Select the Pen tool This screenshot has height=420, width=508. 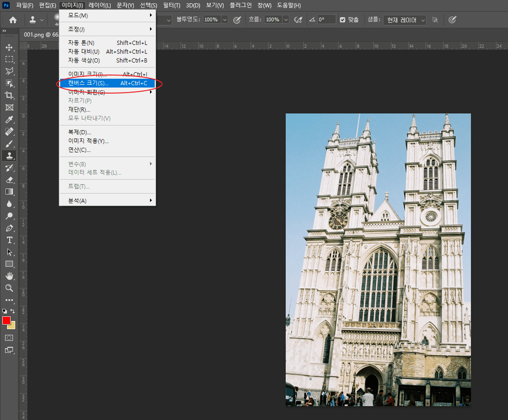coord(9,228)
